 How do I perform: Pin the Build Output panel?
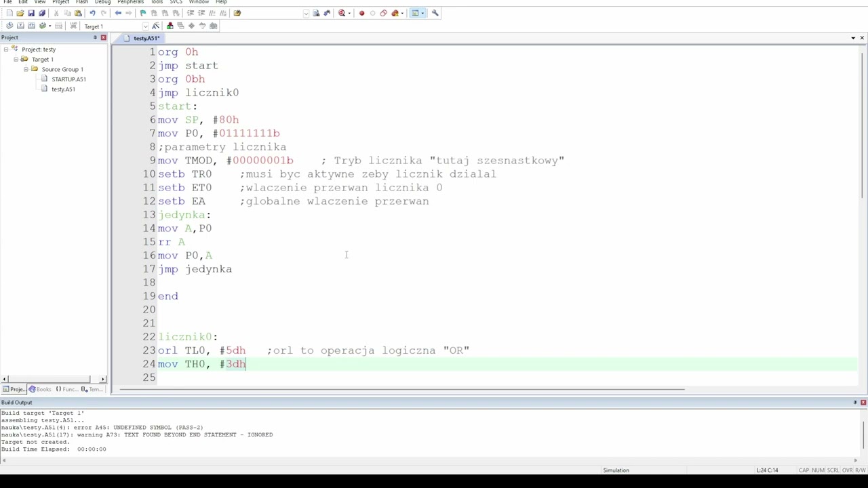pyautogui.click(x=854, y=403)
